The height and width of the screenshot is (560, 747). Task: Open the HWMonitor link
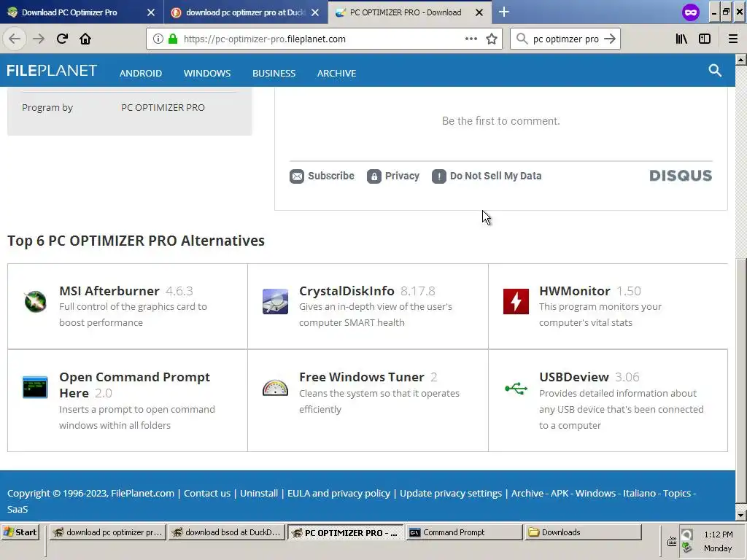575,291
